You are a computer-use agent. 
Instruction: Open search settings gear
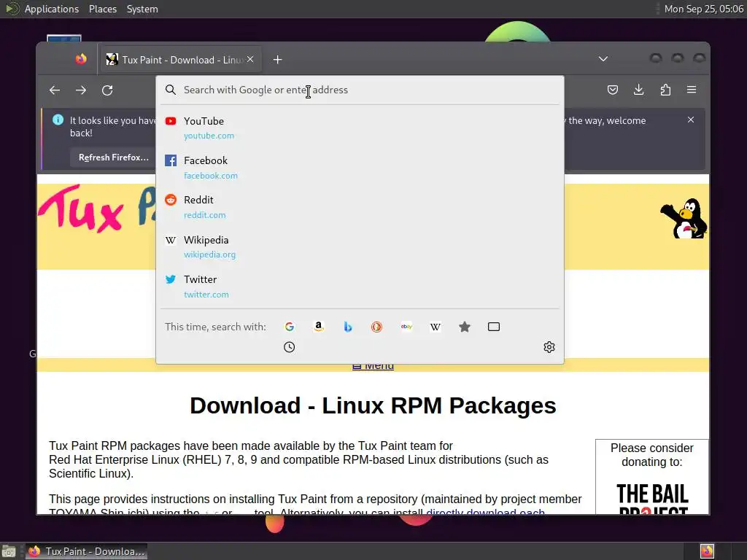549,347
